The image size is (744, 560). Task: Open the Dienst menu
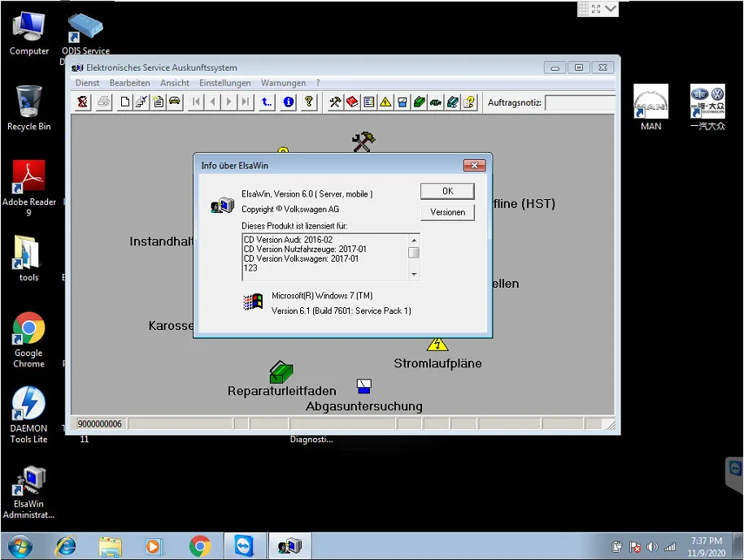pos(87,83)
